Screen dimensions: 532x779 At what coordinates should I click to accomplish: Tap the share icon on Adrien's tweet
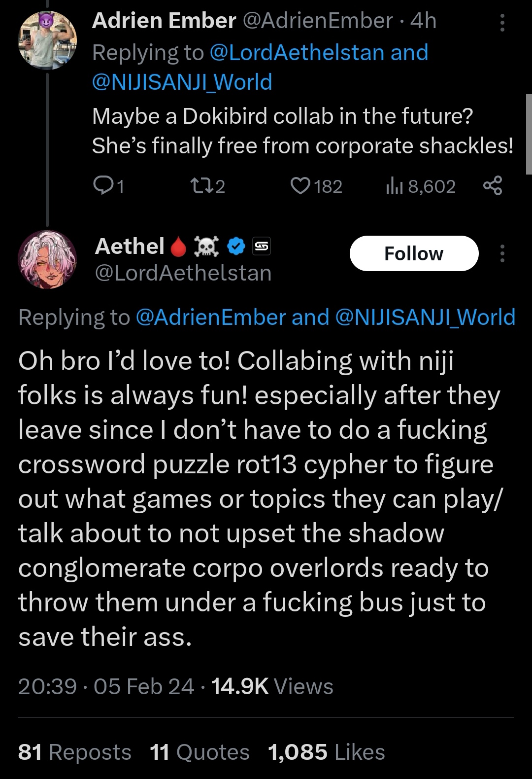coord(493,186)
